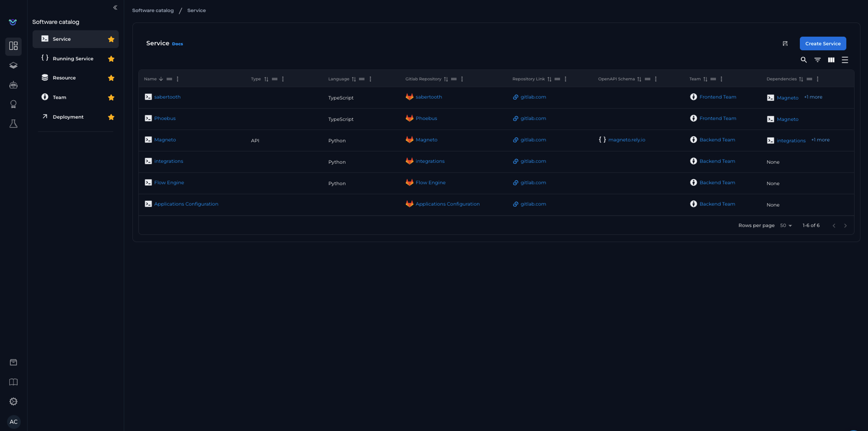Image resolution: width=868 pixels, height=431 pixels.
Task: Open the filter icon in table toolbar
Action: (817, 60)
